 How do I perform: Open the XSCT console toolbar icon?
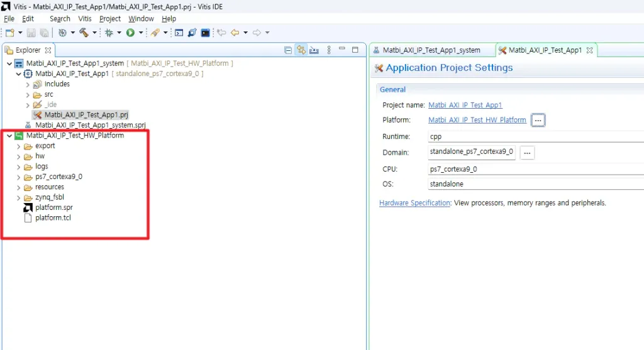pos(179,33)
